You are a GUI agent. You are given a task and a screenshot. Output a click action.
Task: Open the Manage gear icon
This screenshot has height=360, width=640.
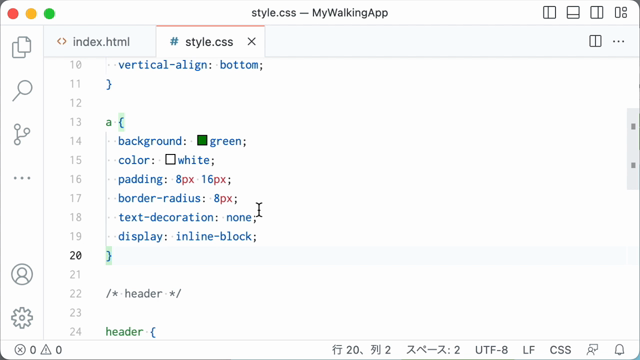point(22,318)
